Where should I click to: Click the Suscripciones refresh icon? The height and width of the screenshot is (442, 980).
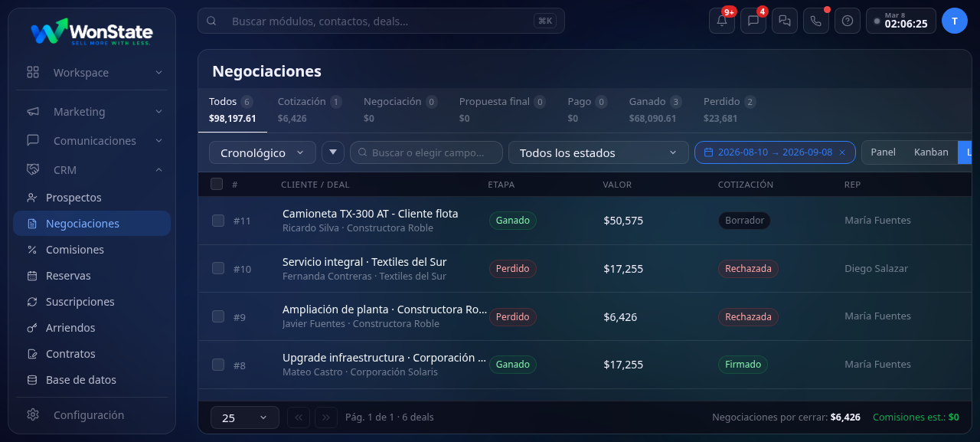pos(31,302)
